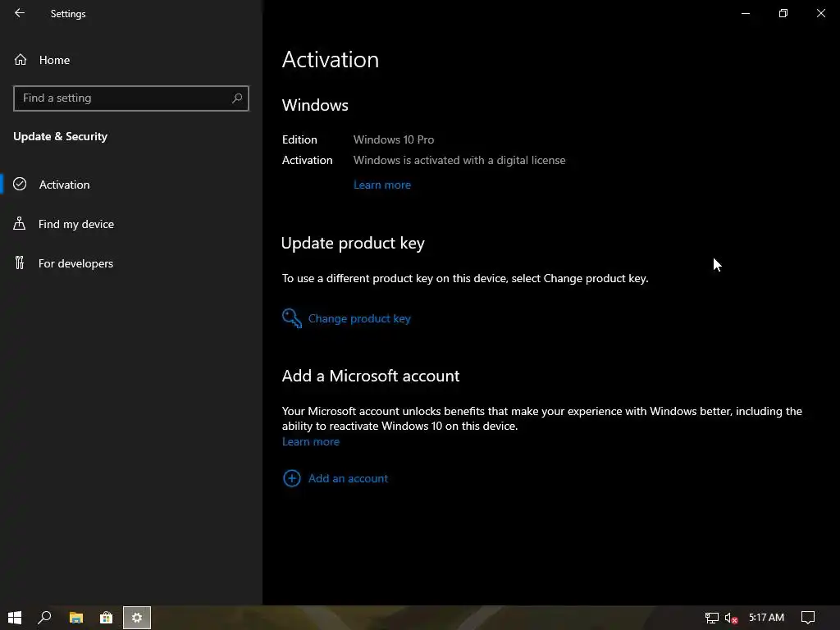The image size is (840, 630).
Task: Click the search magnifier in Find a setting
Action: (x=237, y=98)
